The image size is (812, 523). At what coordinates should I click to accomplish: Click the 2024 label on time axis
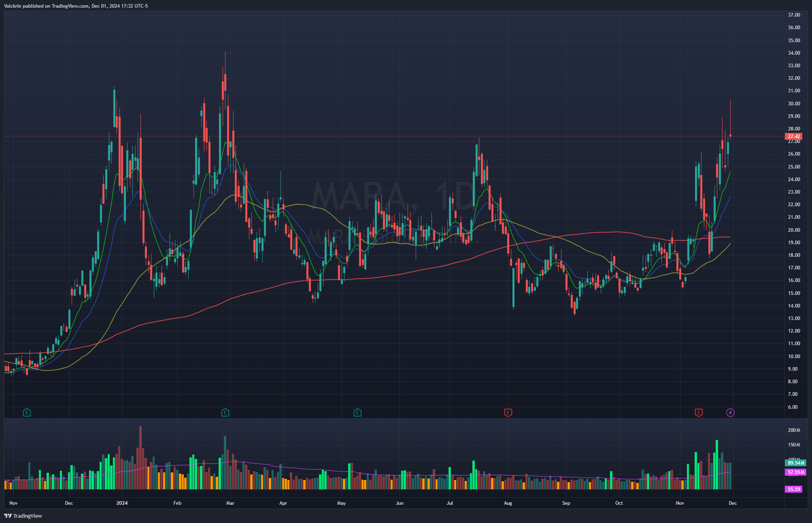pos(122,503)
